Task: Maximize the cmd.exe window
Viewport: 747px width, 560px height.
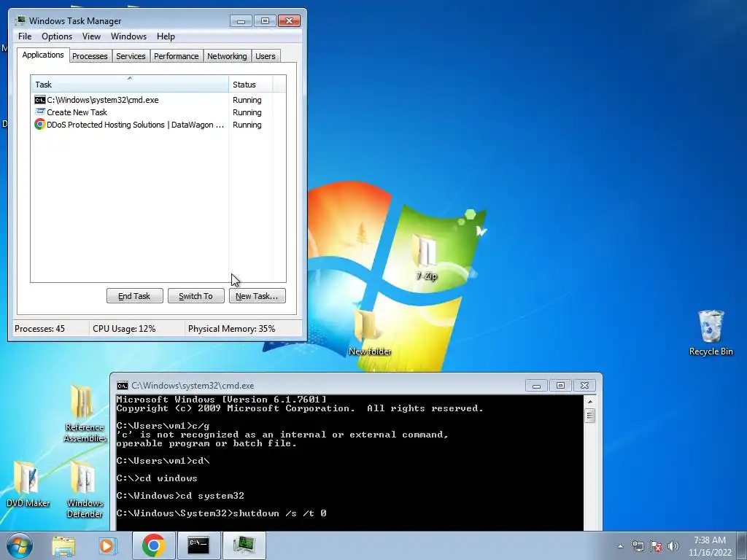Action: click(560, 385)
